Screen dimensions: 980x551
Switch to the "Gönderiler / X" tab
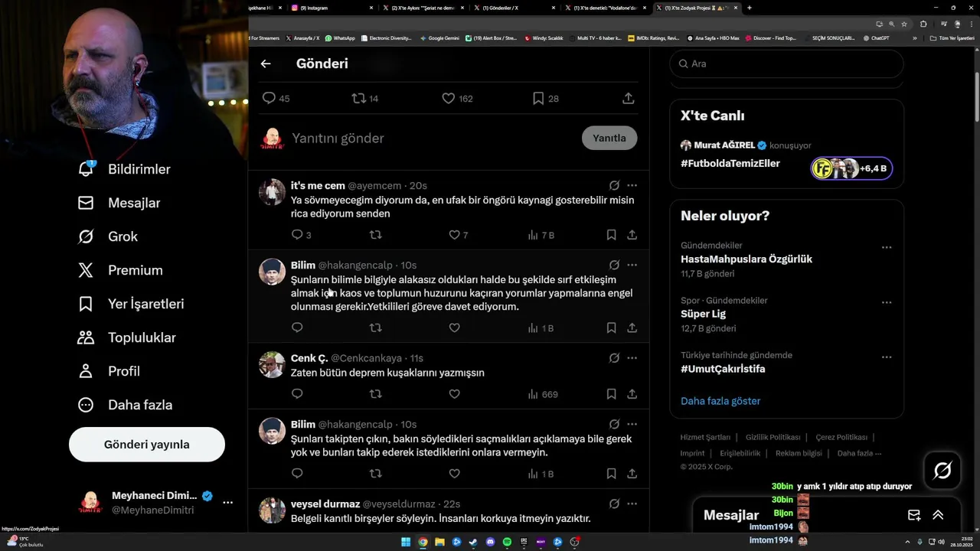513,8
